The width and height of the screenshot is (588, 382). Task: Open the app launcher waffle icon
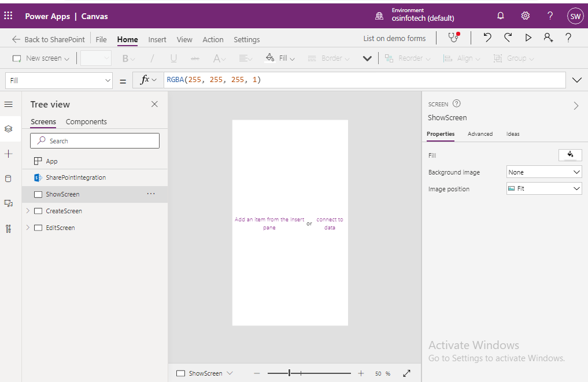[x=8, y=16]
